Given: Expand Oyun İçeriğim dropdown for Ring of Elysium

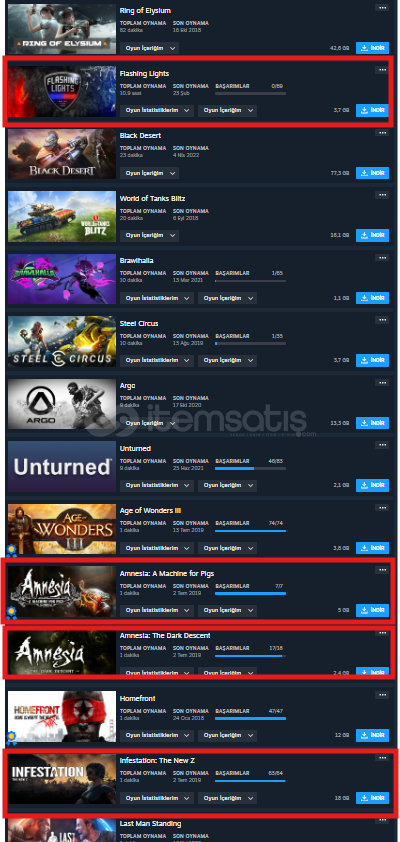Looking at the screenshot, I should point(149,48).
